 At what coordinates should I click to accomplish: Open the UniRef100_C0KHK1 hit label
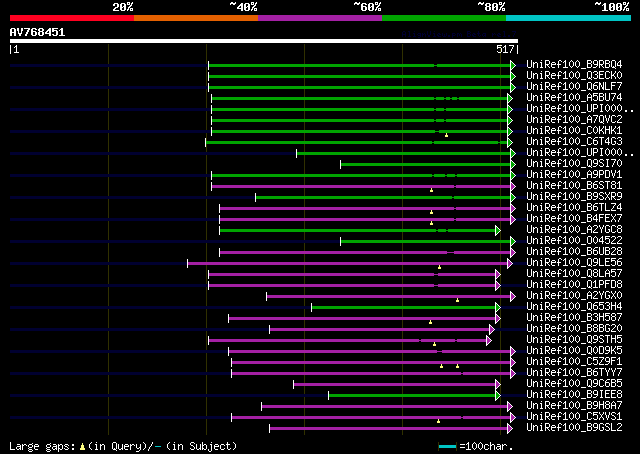pyautogui.click(x=574, y=131)
